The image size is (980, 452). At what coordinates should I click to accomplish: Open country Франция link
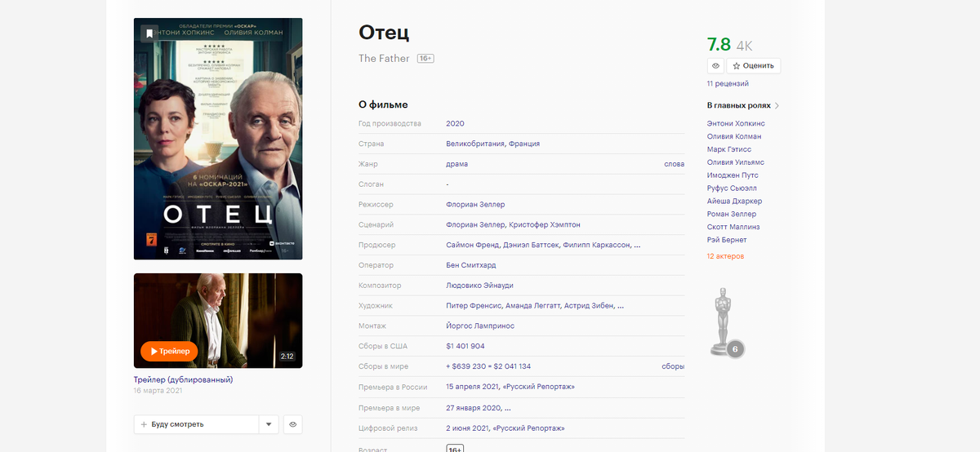(523, 144)
